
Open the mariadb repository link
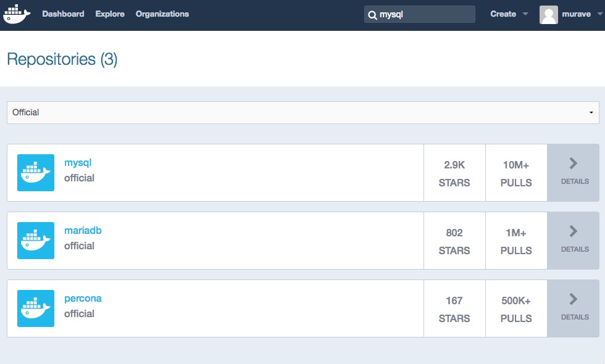[83, 231]
